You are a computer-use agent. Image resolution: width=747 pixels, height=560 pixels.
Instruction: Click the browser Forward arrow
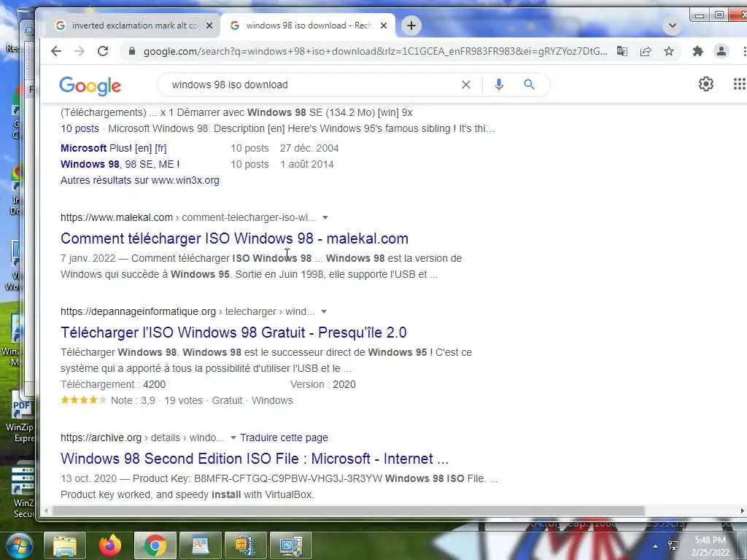pos(79,51)
